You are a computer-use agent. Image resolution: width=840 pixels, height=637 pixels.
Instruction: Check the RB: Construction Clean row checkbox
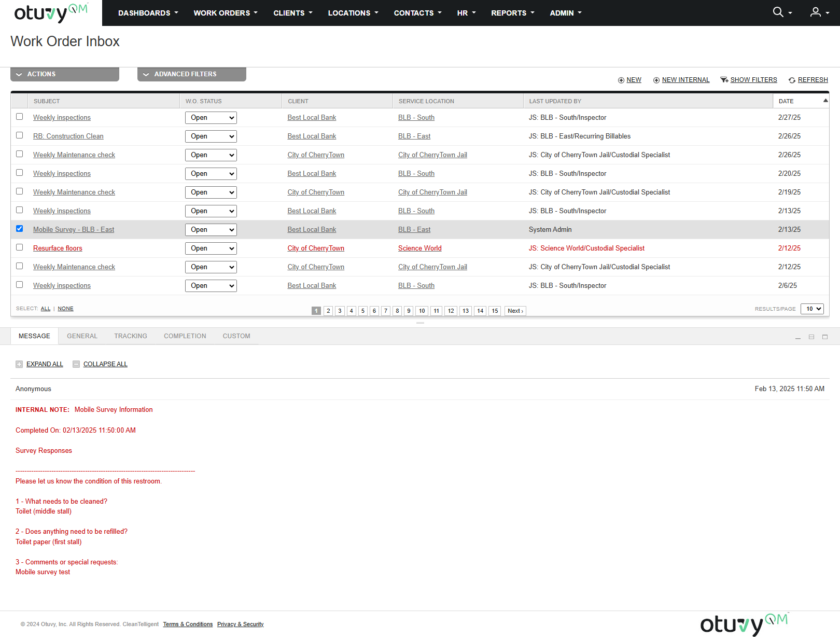(20, 135)
